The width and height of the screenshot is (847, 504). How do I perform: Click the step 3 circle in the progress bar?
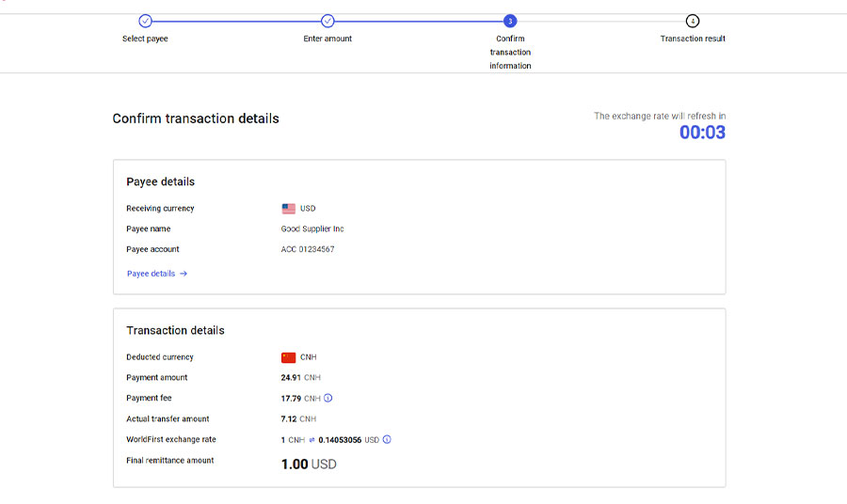tap(510, 21)
